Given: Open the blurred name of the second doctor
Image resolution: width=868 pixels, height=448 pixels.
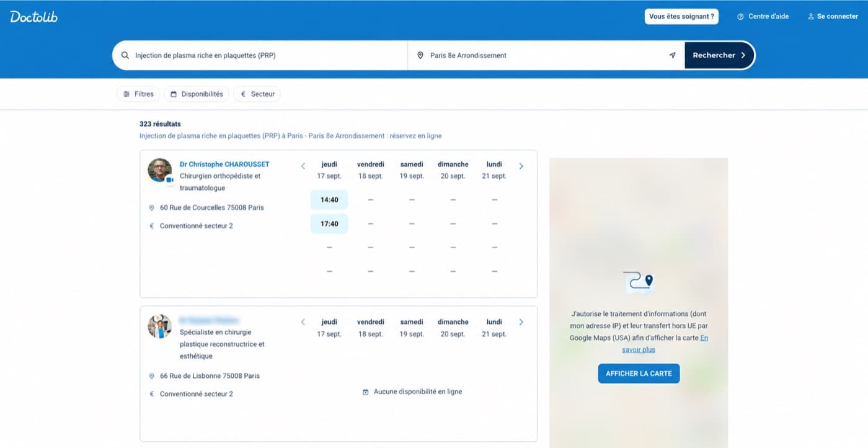Looking at the screenshot, I should [209, 320].
